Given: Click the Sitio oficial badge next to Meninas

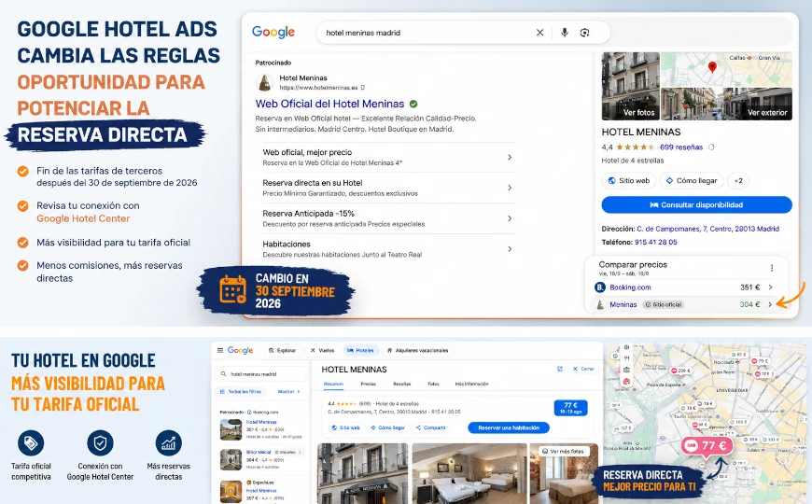Looking at the screenshot, I should (664, 304).
